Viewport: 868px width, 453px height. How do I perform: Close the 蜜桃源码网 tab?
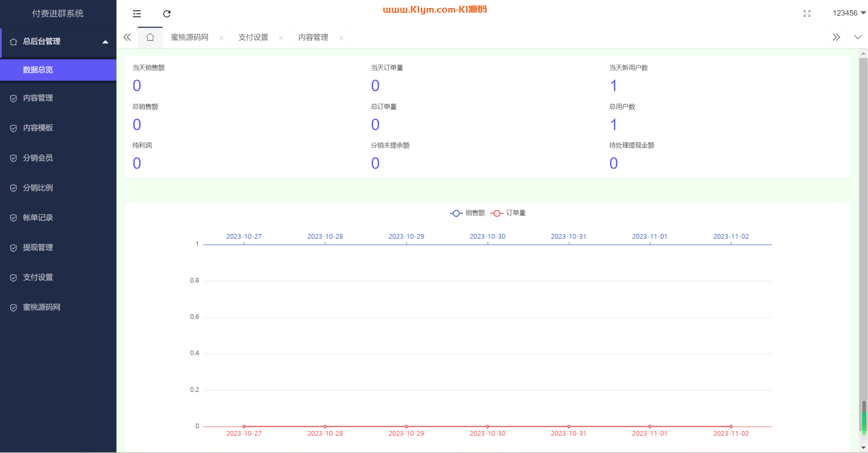click(221, 38)
